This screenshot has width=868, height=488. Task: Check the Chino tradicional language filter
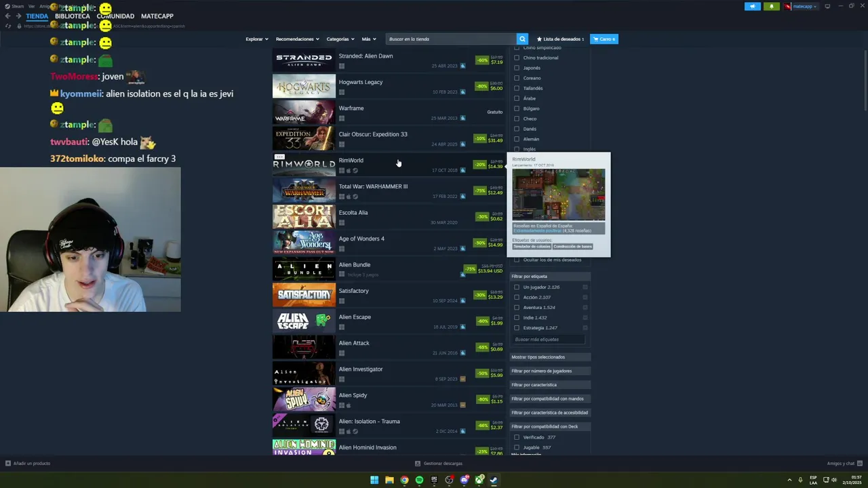517,58
